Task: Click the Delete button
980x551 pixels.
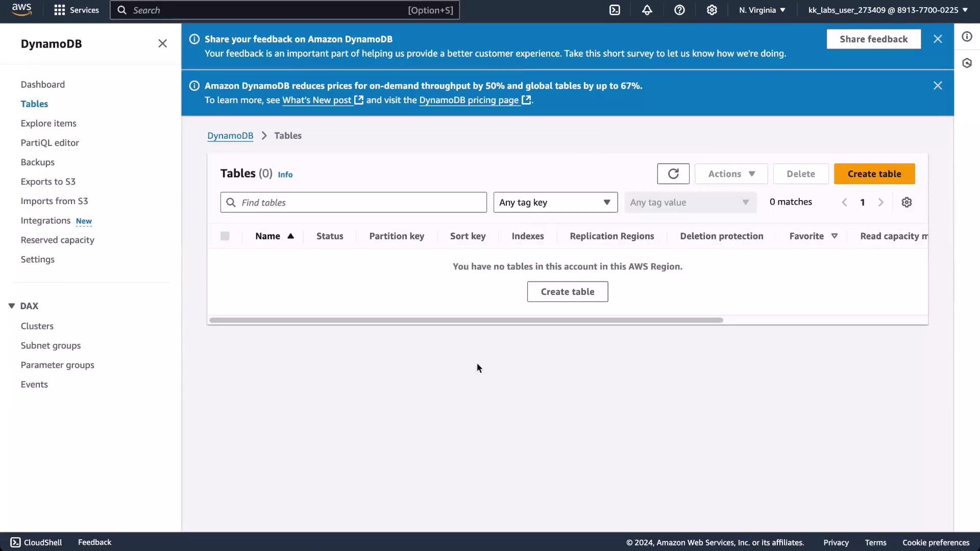Action: pos(801,174)
